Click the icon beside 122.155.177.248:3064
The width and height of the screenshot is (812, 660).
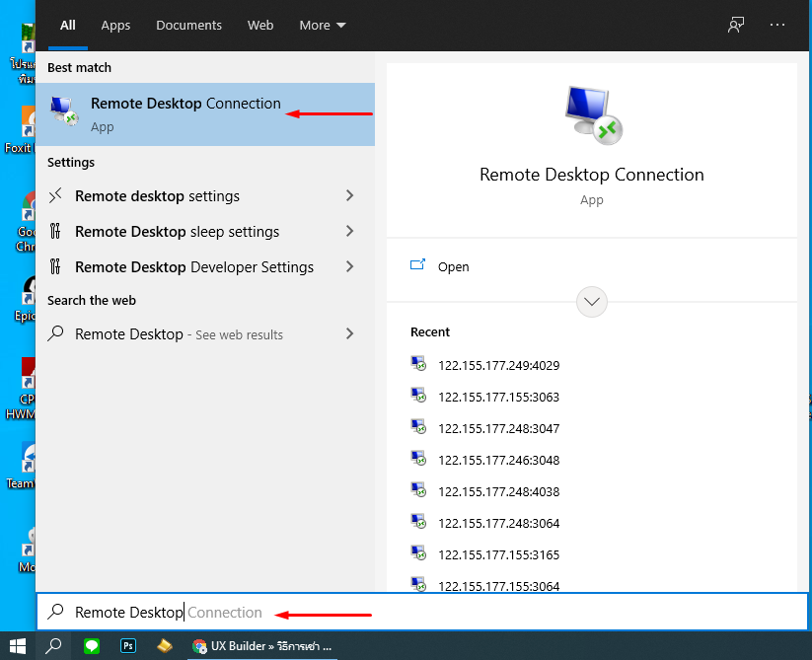418,522
